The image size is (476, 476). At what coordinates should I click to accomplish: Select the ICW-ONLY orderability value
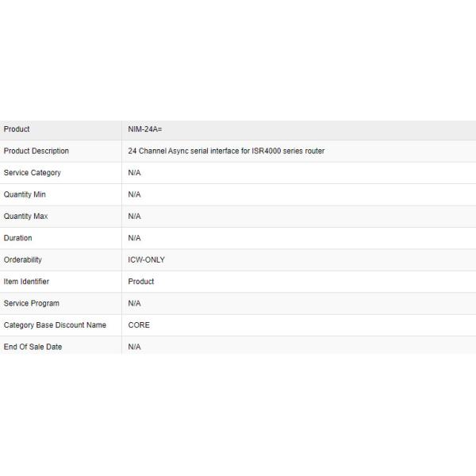[147, 260]
